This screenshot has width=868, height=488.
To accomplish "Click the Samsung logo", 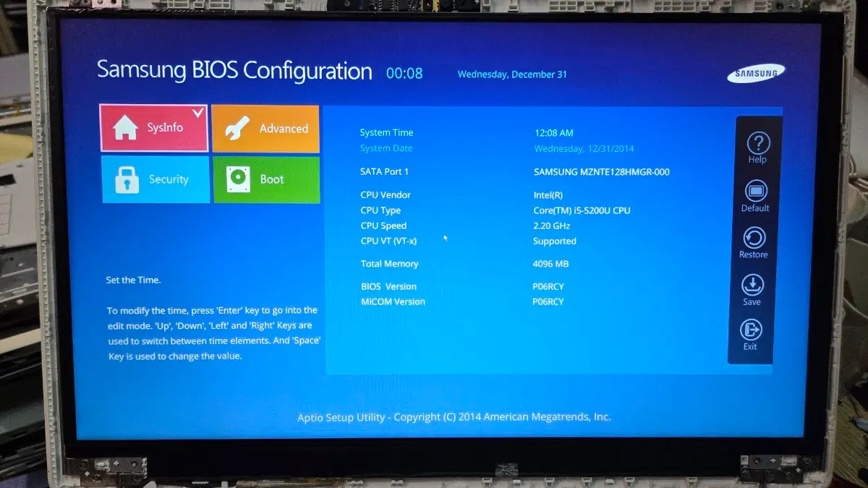I will click(756, 74).
